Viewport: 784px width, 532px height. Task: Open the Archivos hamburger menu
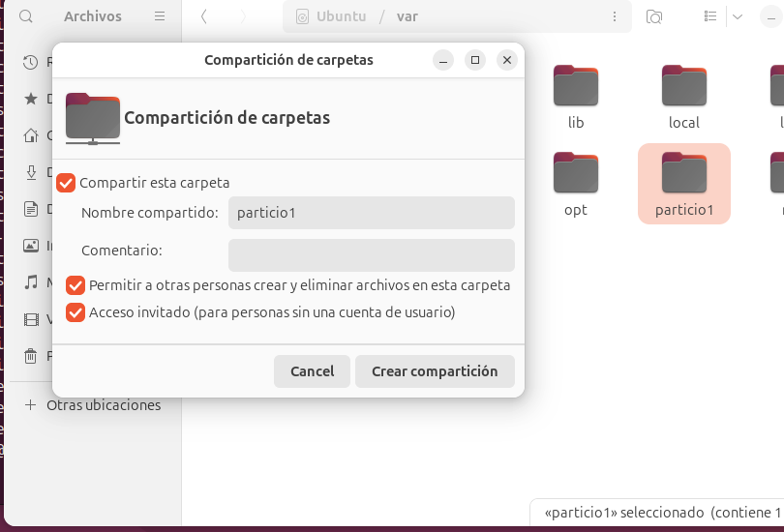tap(160, 16)
